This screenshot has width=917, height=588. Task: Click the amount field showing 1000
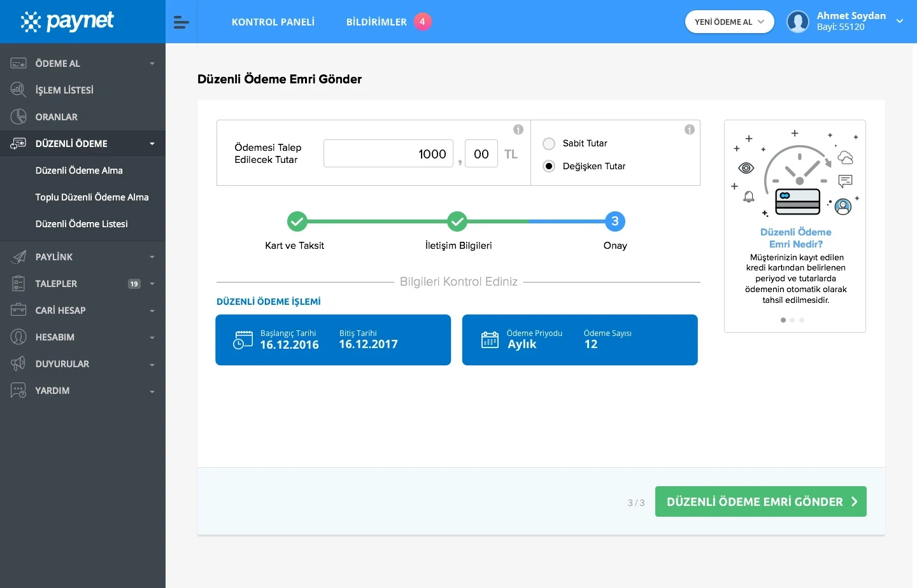click(x=388, y=154)
